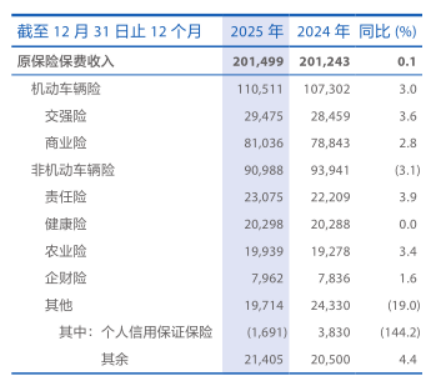Click the row label 商业险
Image resolution: width=432 pixels, height=387 pixels.
pyautogui.click(x=66, y=143)
